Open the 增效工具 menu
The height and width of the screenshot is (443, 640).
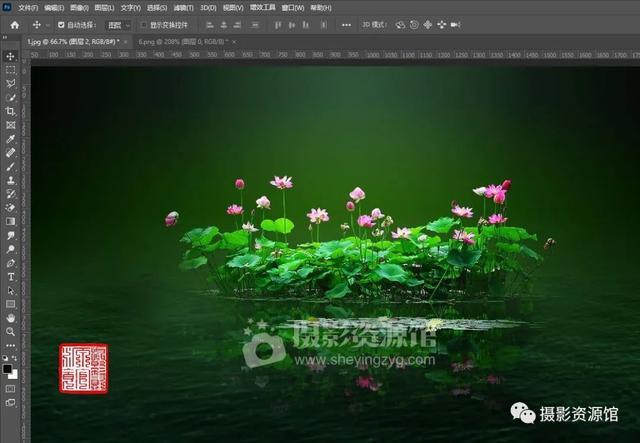tap(262, 8)
